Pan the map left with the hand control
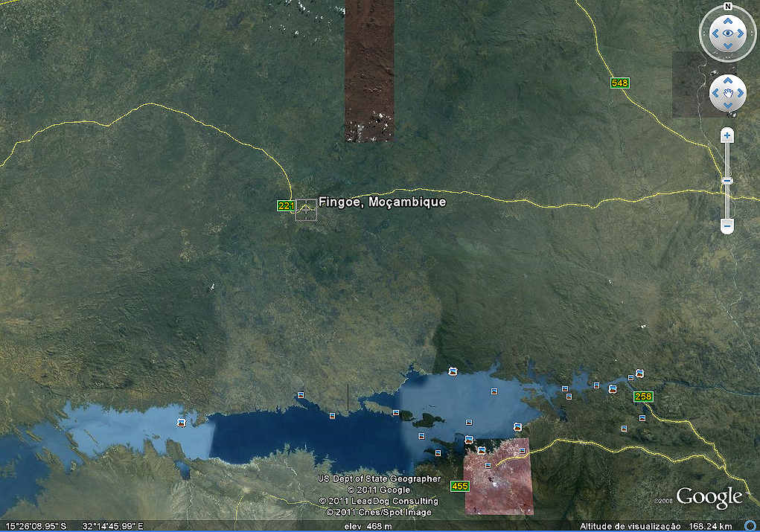760x532 pixels. (x=715, y=93)
